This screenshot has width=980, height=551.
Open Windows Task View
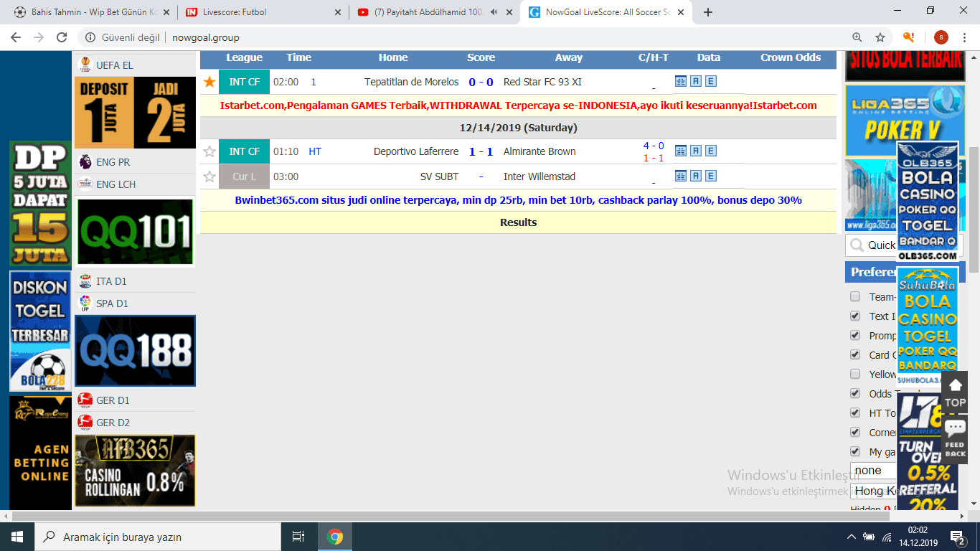point(298,537)
